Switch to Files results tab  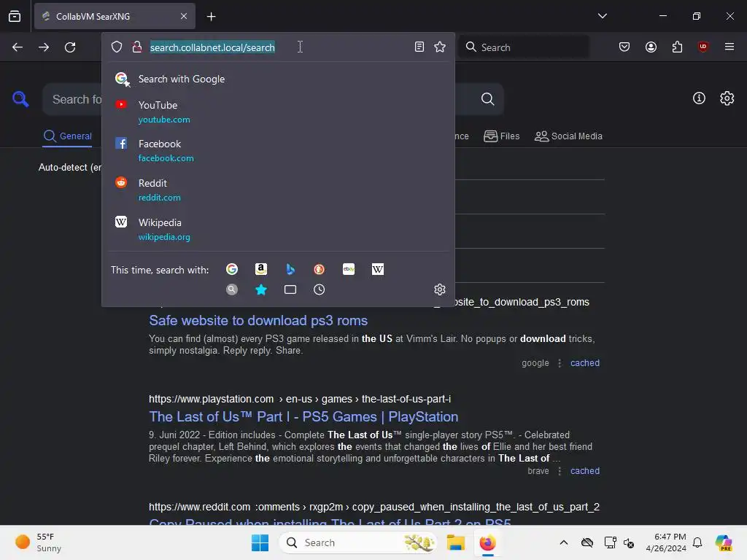(x=502, y=136)
